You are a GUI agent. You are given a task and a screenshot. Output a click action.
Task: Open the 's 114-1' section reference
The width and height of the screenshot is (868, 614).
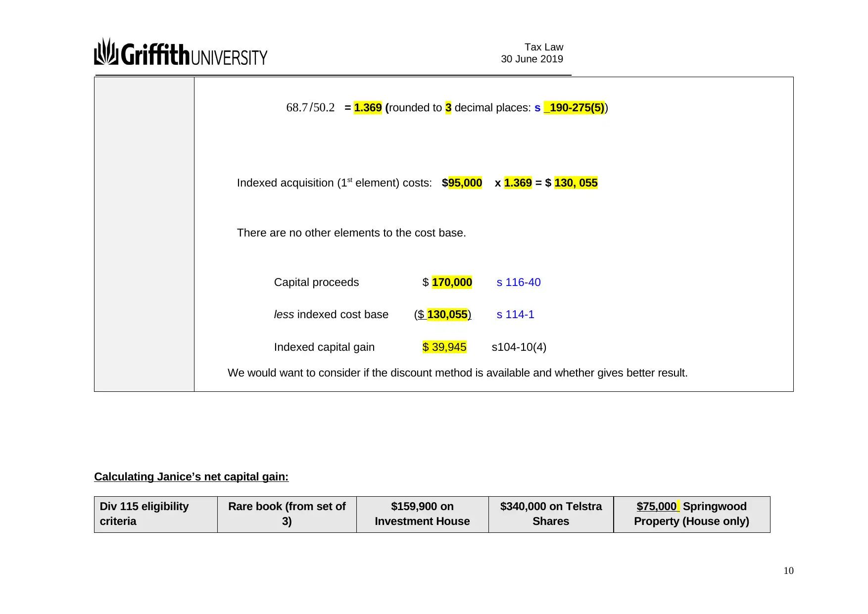(x=515, y=314)
